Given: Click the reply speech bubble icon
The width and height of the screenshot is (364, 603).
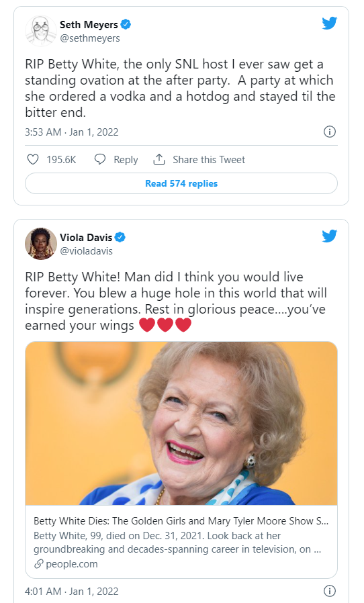Looking at the screenshot, I should (x=100, y=159).
